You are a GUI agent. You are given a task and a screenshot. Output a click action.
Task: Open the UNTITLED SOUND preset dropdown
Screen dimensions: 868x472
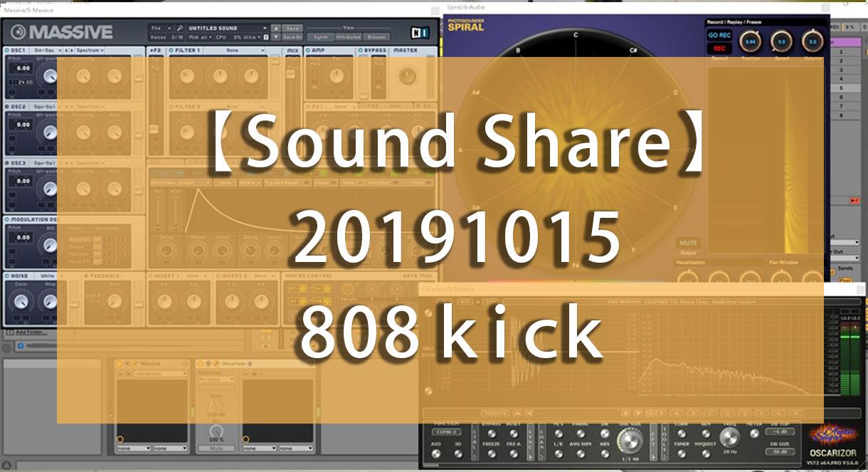tap(228, 28)
